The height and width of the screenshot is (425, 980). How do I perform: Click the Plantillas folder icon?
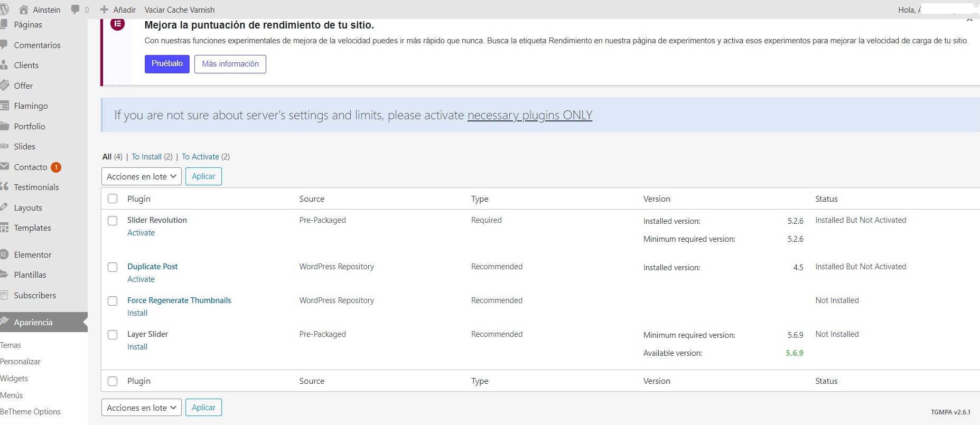[4, 274]
